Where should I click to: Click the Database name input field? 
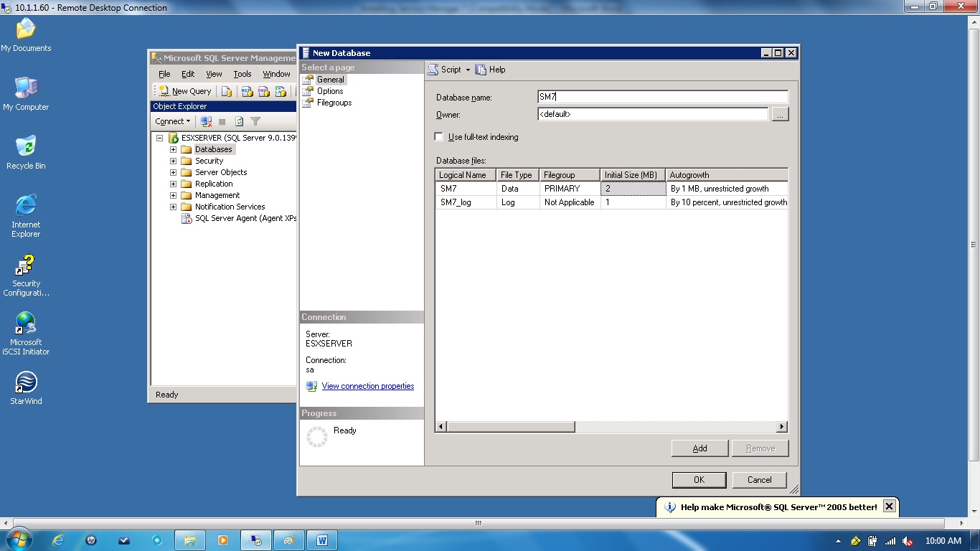click(x=662, y=97)
